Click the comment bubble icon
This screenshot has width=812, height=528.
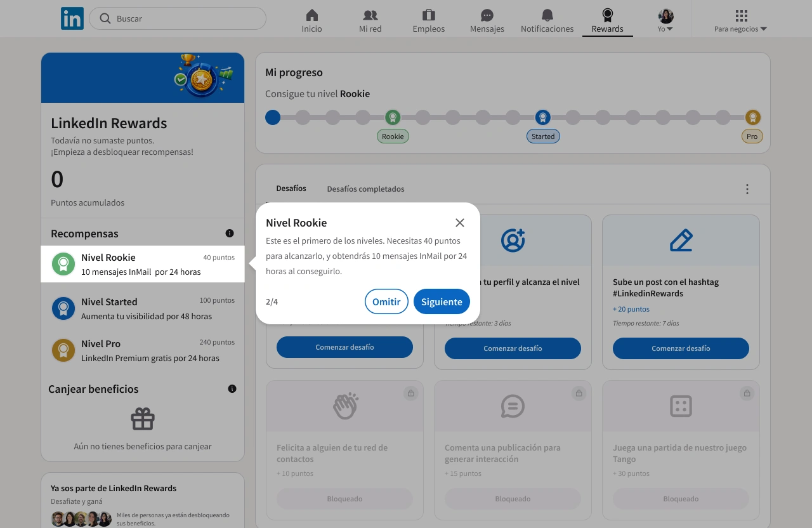click(513, 406)
